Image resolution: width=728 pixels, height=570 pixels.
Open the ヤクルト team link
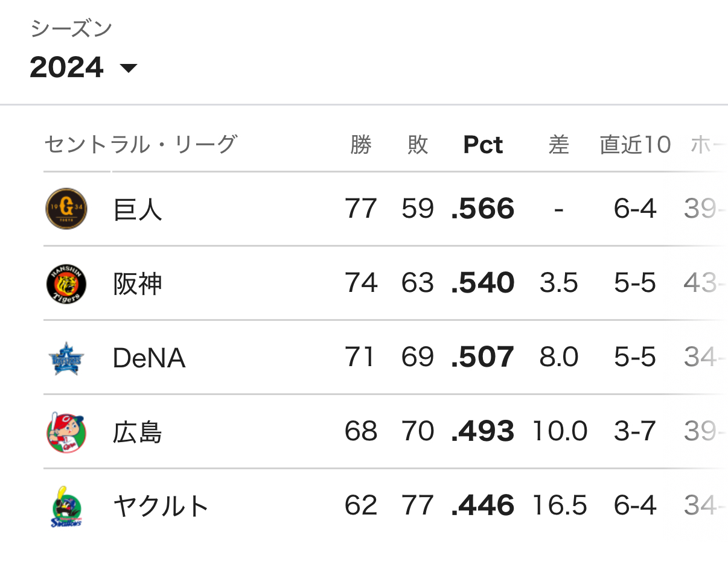click(x=161, y=507)
